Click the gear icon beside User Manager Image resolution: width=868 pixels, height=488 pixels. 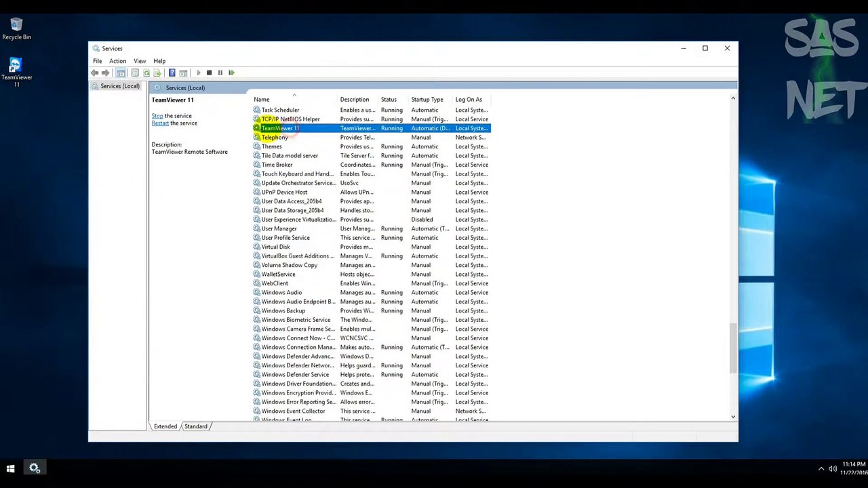click(257, 228)
